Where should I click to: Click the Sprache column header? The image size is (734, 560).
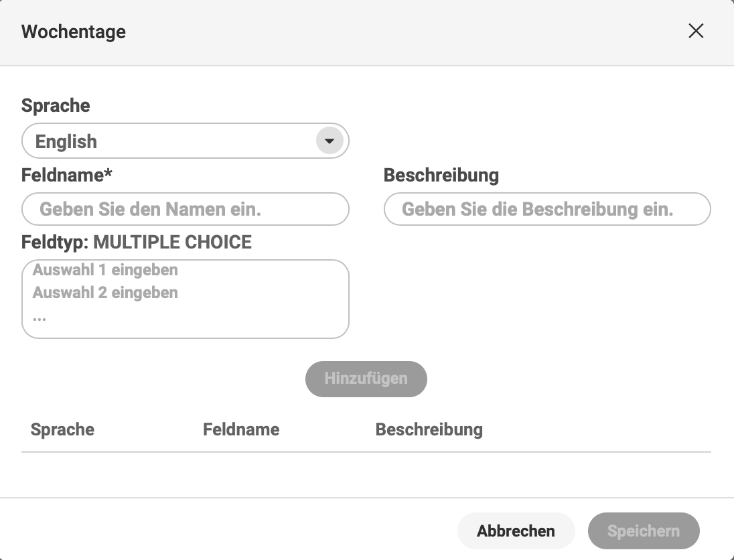pyautogui.click(x=62, y=429)
